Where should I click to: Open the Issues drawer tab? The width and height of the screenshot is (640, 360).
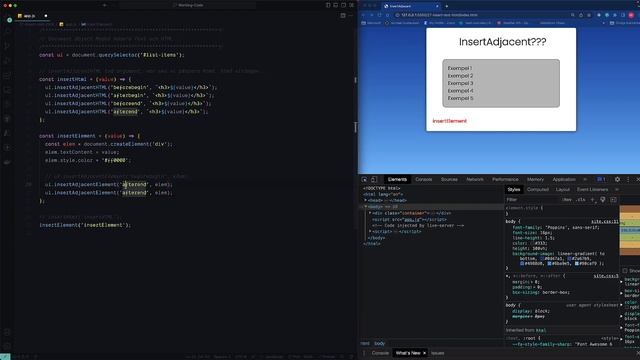[438, 353]
